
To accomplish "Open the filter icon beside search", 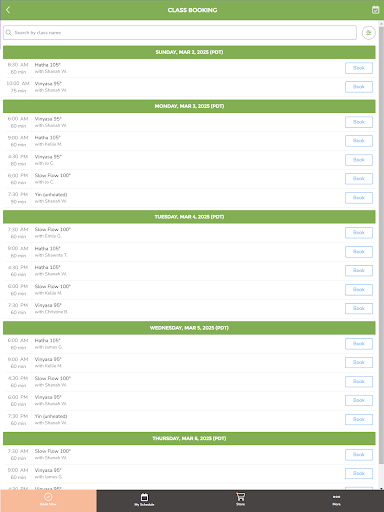I will pyautogui.click(x=369, y=33).
